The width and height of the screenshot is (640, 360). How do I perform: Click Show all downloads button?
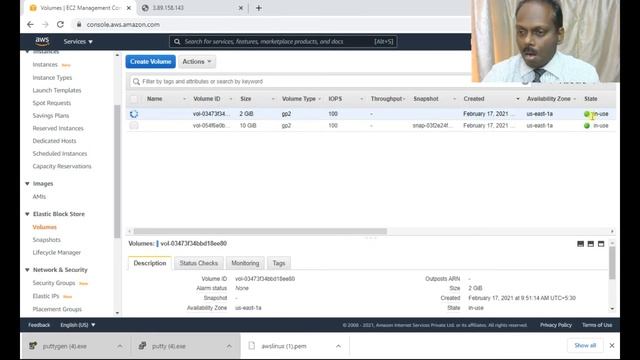[585, 345]
